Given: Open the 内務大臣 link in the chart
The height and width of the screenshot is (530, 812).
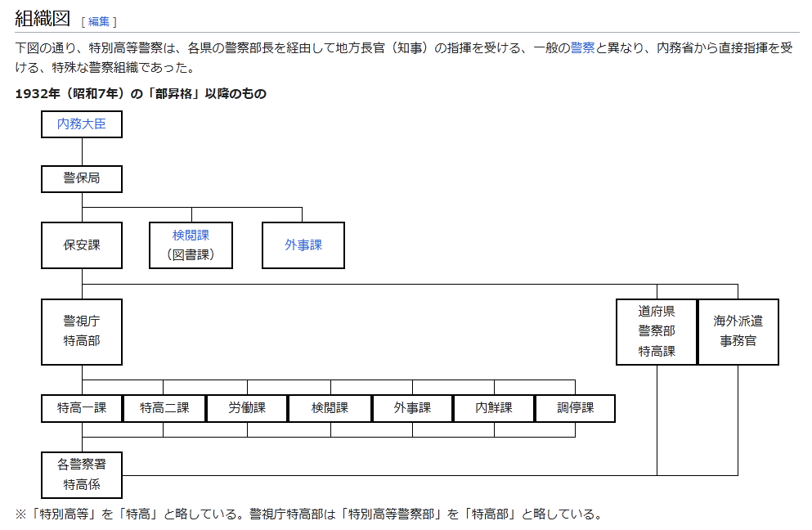Looking at the screenshot, I should (82, 124).
